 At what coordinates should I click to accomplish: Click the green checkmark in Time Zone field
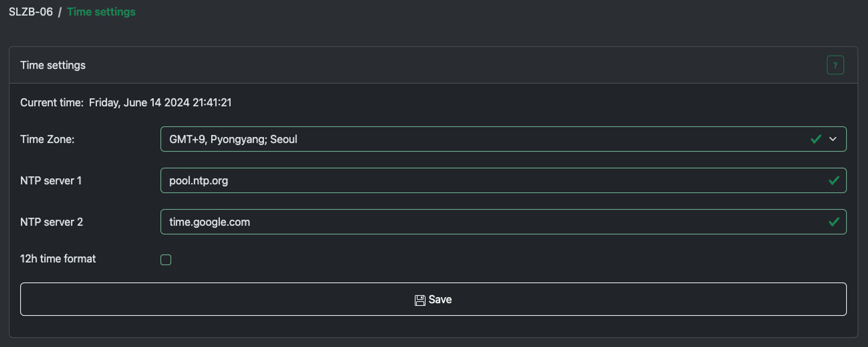816,139
